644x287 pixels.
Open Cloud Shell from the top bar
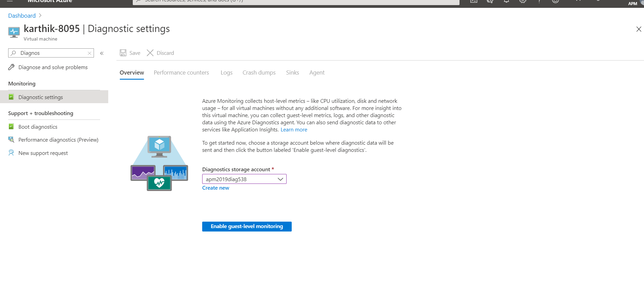point(474,1)
